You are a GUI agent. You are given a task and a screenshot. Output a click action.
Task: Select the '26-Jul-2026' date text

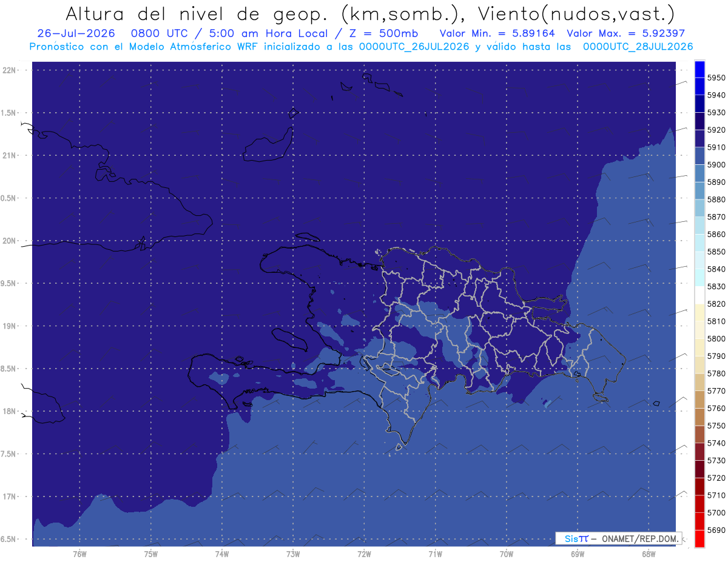(76, 33)
